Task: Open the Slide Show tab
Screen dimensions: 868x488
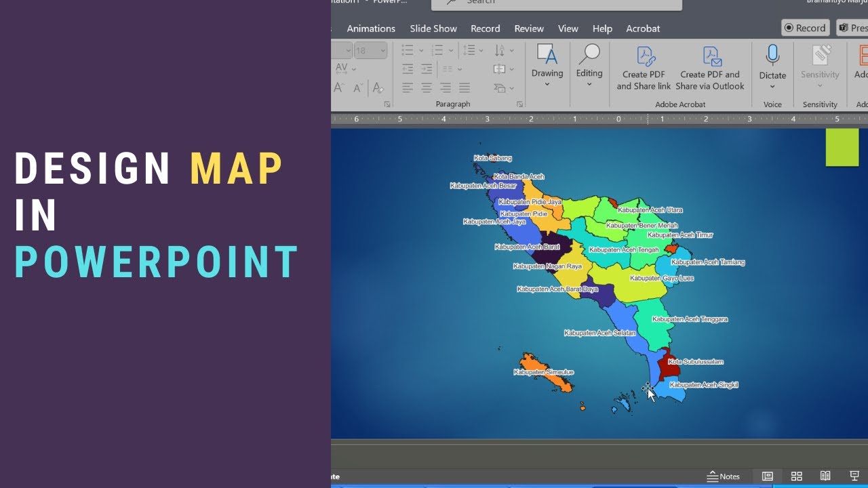Action: 433,28
